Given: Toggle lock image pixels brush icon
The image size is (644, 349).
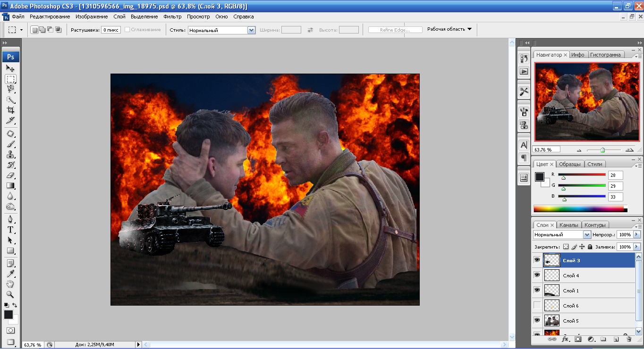Looking at the screenshot, I should [574, 247].
